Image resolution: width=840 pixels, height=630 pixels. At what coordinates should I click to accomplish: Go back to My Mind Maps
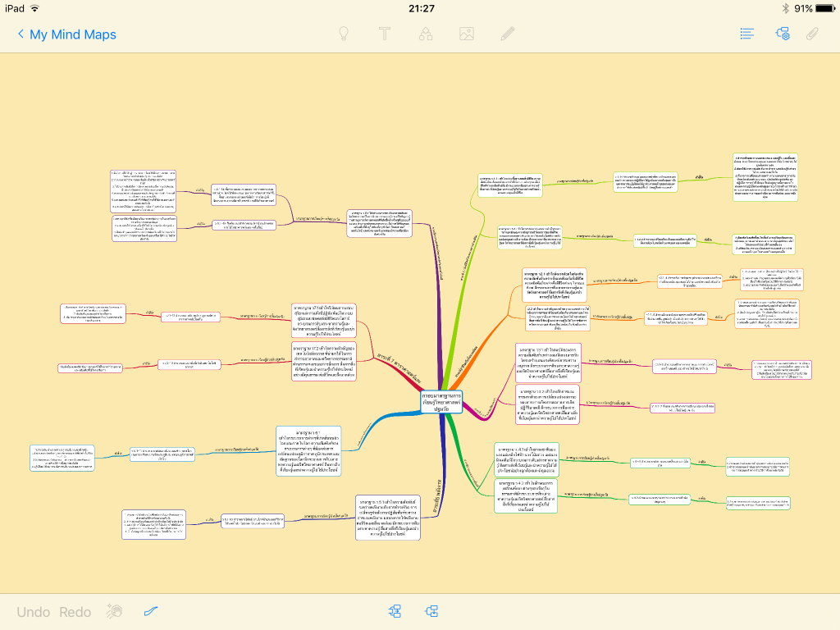coord(66,34)
